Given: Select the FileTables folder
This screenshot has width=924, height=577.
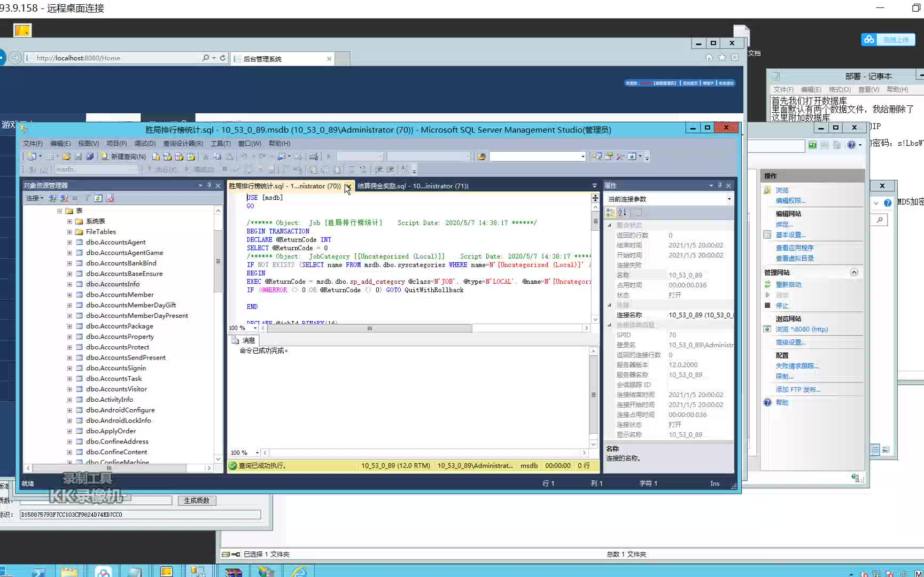Looking at the screenshot, I should tap(100, 232).
